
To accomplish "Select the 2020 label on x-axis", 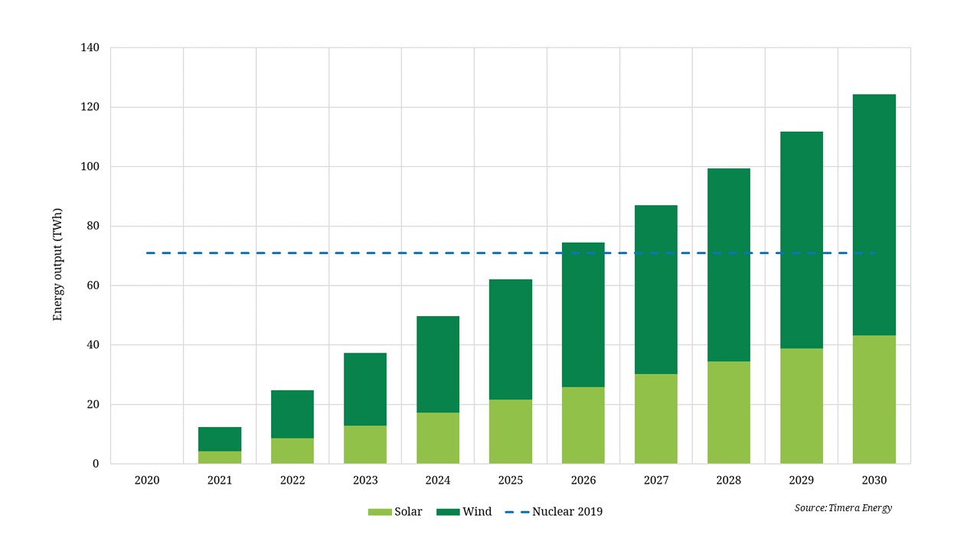I will 147,480.
